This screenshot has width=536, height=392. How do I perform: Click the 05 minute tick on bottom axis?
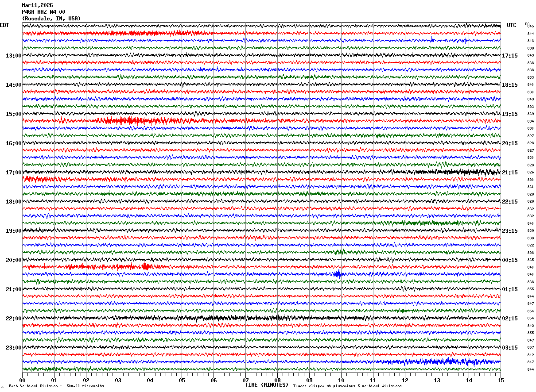pyautogui.click(x=182, y=380)
